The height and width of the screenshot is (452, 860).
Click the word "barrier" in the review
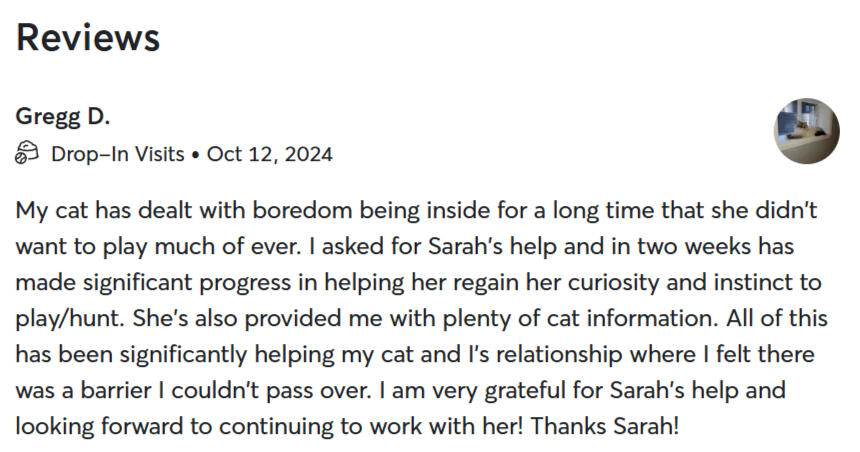click(x=116, y=391)
